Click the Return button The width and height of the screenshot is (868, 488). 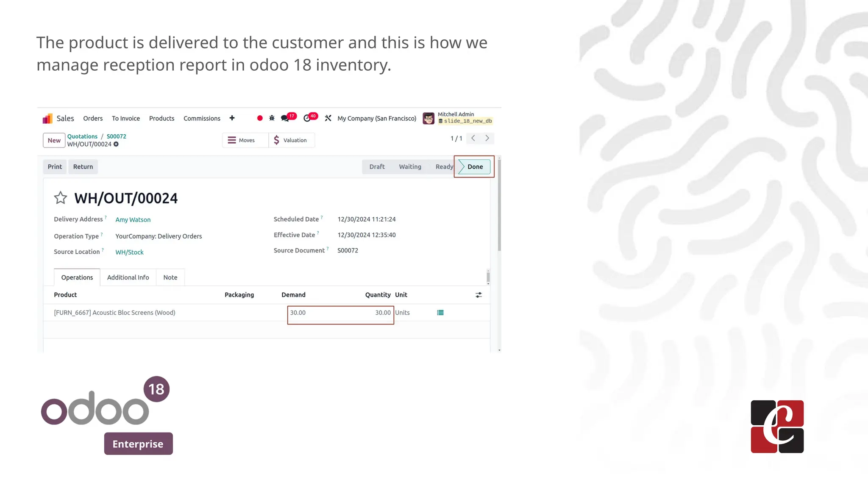coord(83,167)
